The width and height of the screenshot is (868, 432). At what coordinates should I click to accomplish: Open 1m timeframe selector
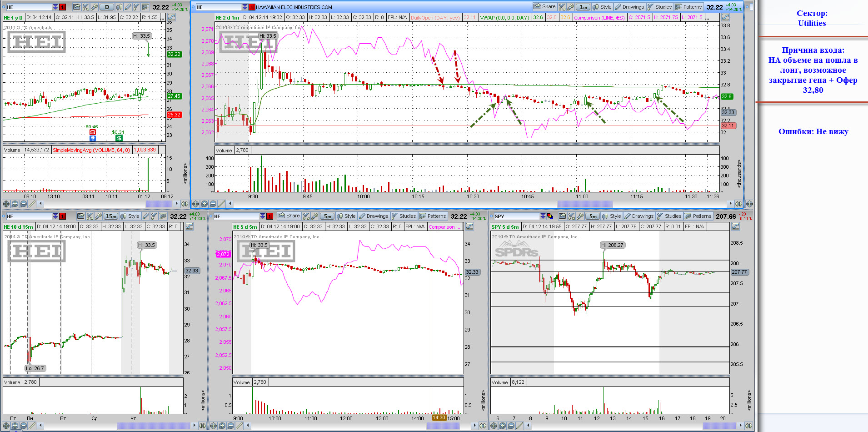click(583, 7)
